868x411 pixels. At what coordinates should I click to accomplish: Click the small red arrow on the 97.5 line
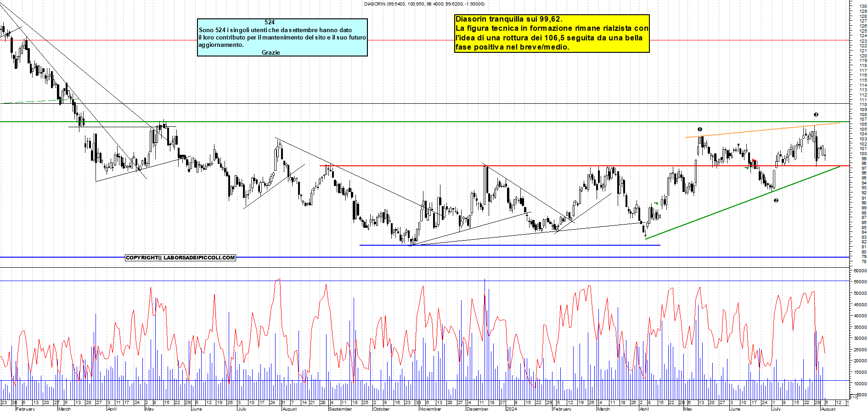[754, 161]
